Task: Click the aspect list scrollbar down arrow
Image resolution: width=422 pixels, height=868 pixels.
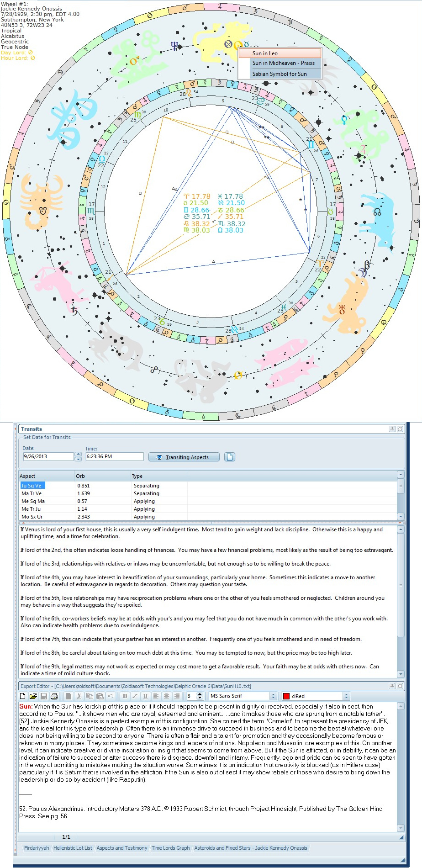Action: [x=401, y=516]
